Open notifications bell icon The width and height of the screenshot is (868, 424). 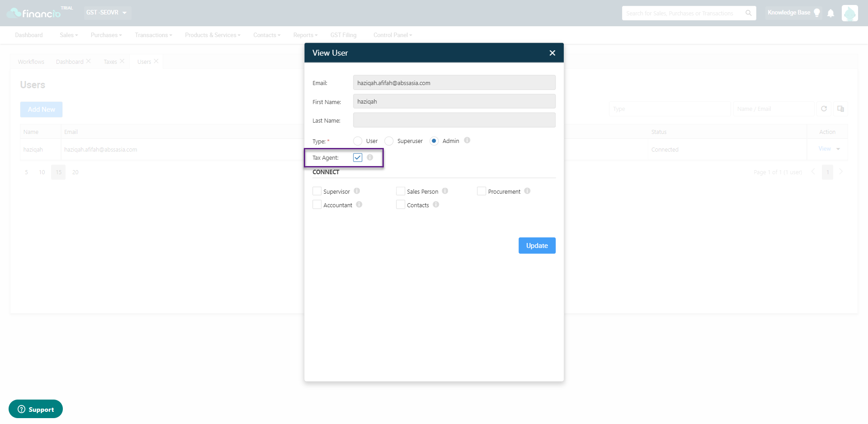pyautogui.click(x=830, y=13)
